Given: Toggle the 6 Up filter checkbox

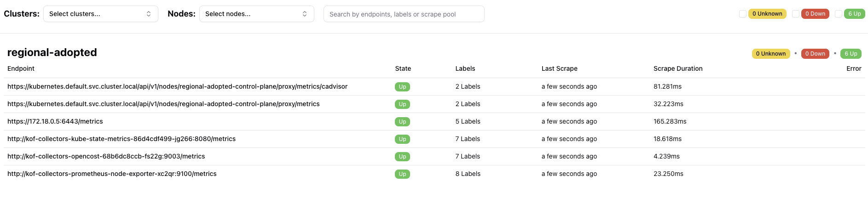Looking at the screenshot, I should [839, 14].
